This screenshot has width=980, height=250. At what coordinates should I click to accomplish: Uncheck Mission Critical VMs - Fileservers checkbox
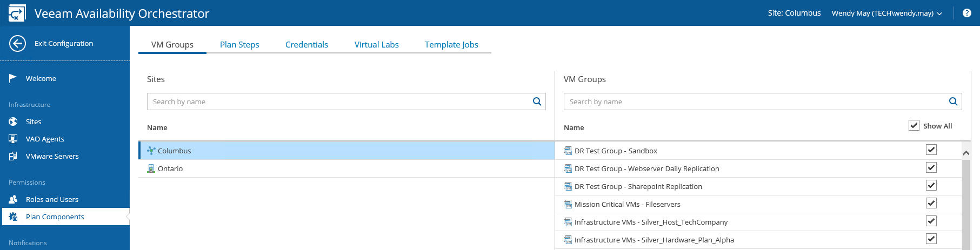pyautogui.click(x=931, y=203)
